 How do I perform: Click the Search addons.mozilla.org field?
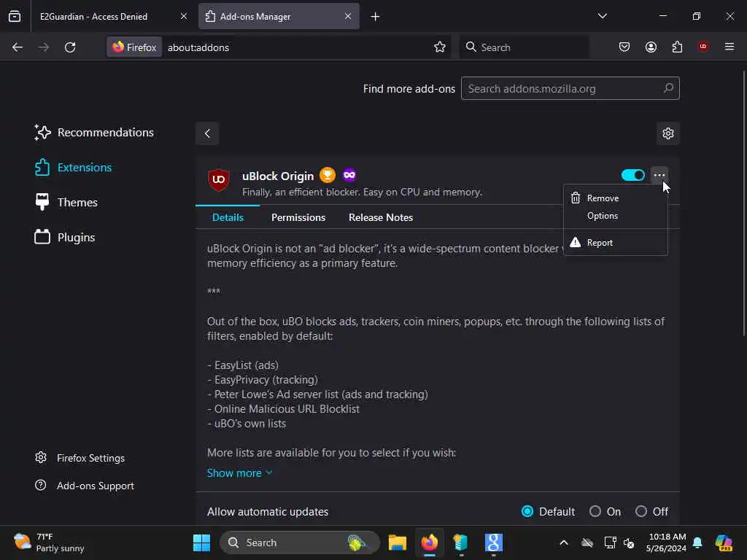pos(570,88)
